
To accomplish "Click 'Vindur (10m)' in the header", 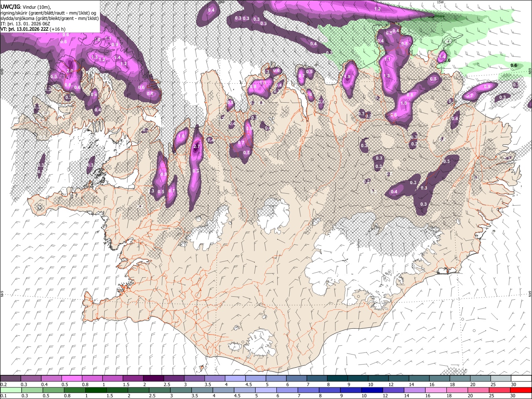I will pyautogui.click(x=36, y=7).
